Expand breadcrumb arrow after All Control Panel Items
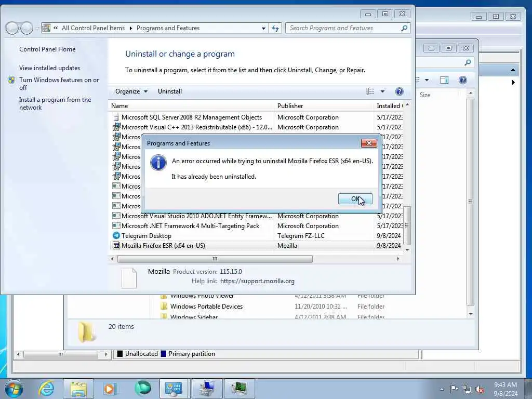532x399 pixels. [130, 28]
